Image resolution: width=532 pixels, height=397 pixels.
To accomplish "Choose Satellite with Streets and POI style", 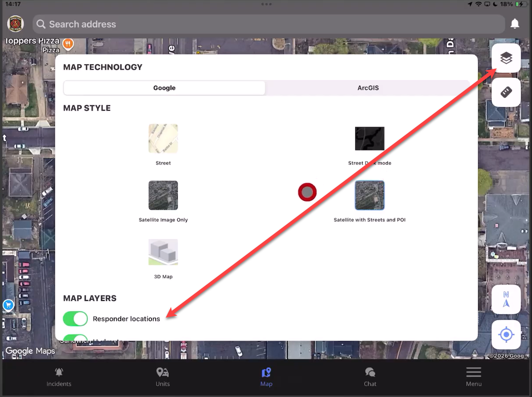I will click(369, 195).
